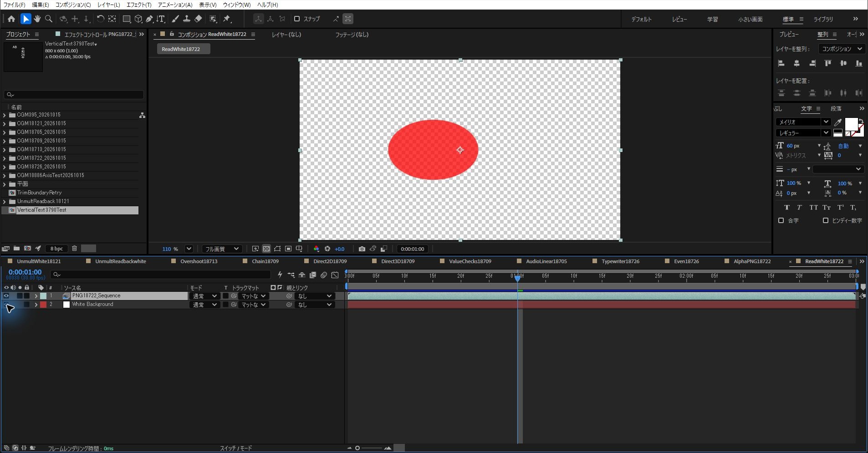Toggle visibility of PNG18722_Sequence layer

click(6, 296)
